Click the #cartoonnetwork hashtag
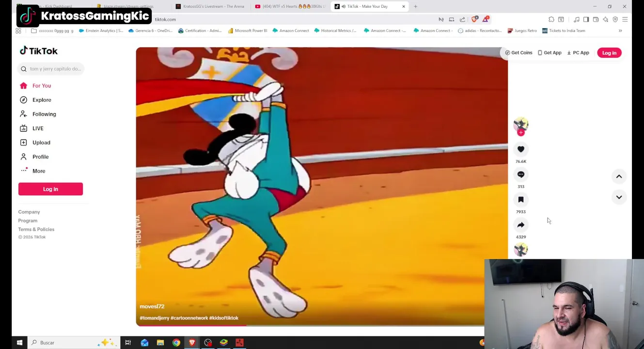Screen dimensions: 644x349 (189, 318)
